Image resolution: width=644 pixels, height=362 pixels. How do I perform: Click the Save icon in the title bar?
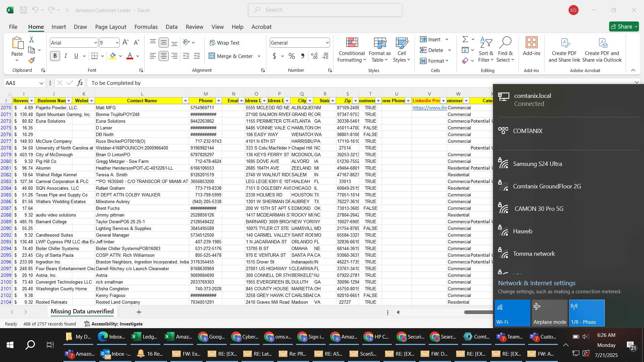[23, 10]
